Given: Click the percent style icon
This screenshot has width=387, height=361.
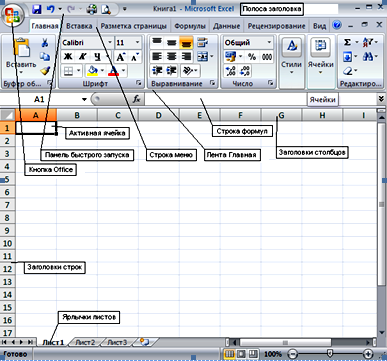Looking at the screenshot, I should click(x=252, y=57).
